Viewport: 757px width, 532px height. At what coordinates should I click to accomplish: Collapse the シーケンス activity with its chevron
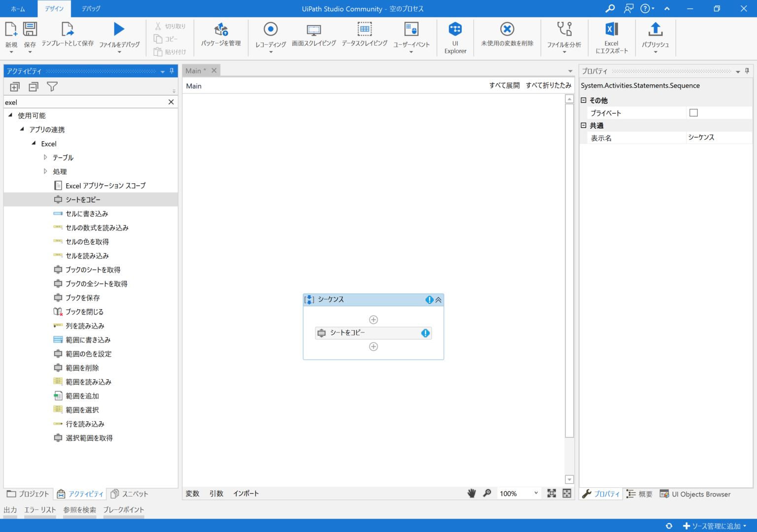point(438,299)
